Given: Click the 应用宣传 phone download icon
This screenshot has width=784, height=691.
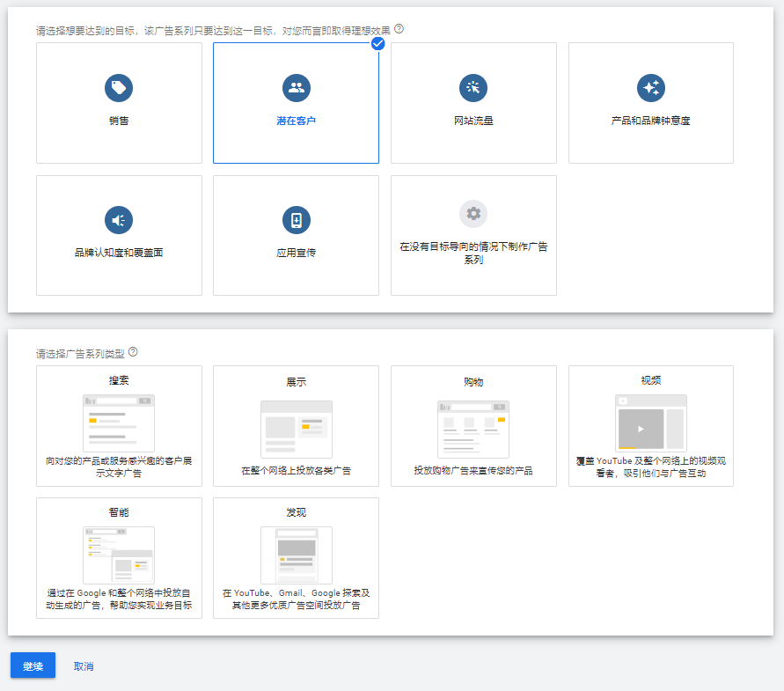Looking at the screenshot, I should [x=296, y=220].
